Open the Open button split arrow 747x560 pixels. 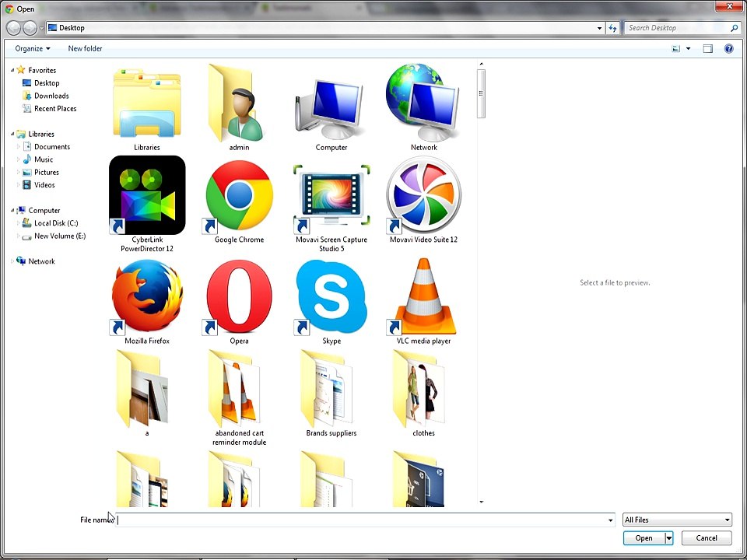(669, 538)
